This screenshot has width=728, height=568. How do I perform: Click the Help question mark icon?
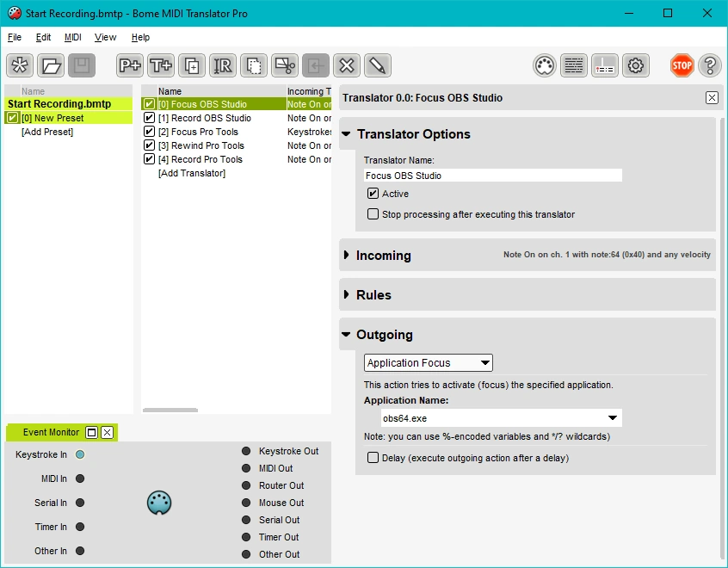point(709,65)
